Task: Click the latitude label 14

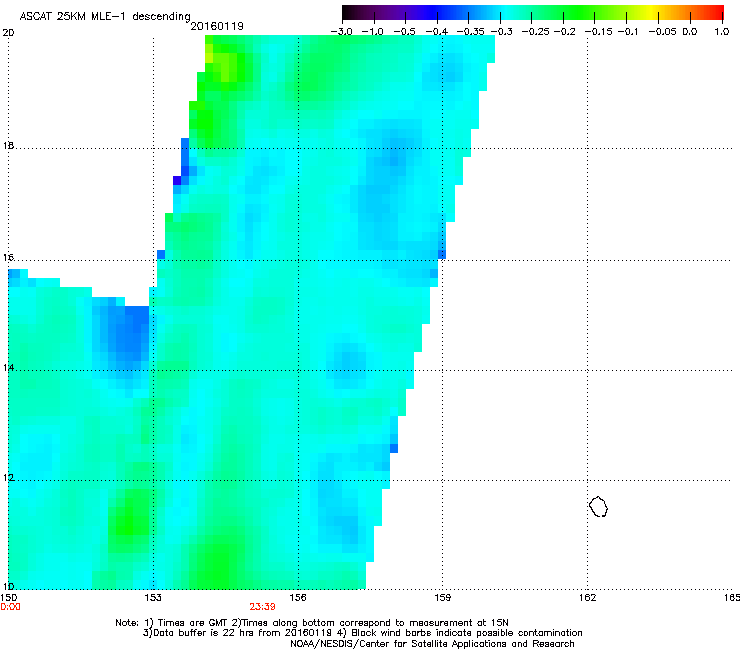Action: click(x=8, y=368)
